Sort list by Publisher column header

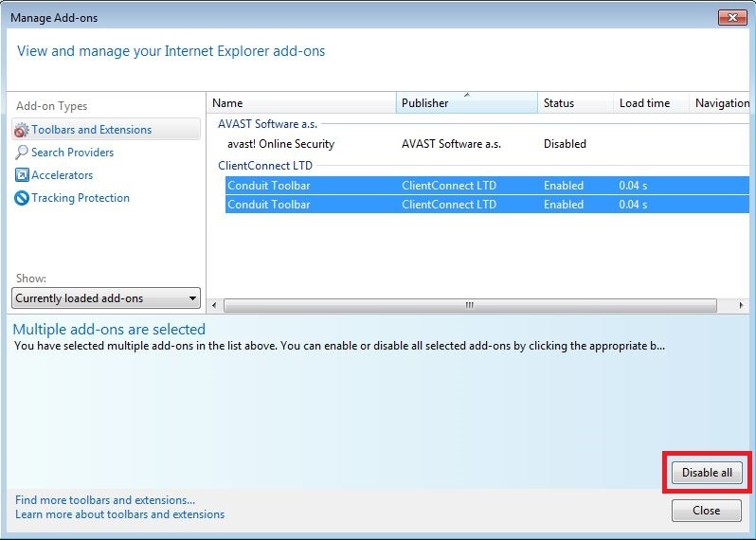click(467, 103)
